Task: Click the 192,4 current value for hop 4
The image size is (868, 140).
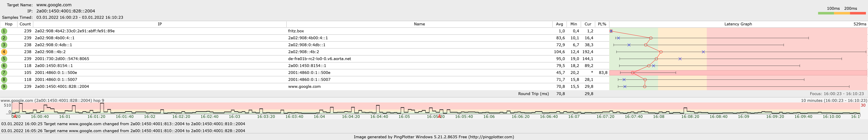Action: tap(588, 52)
